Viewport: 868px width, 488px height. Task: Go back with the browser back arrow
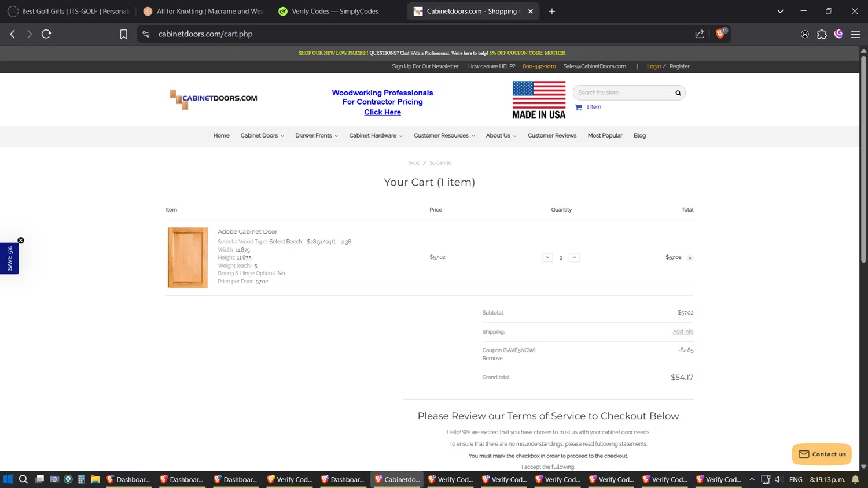[x=13, y=34]
